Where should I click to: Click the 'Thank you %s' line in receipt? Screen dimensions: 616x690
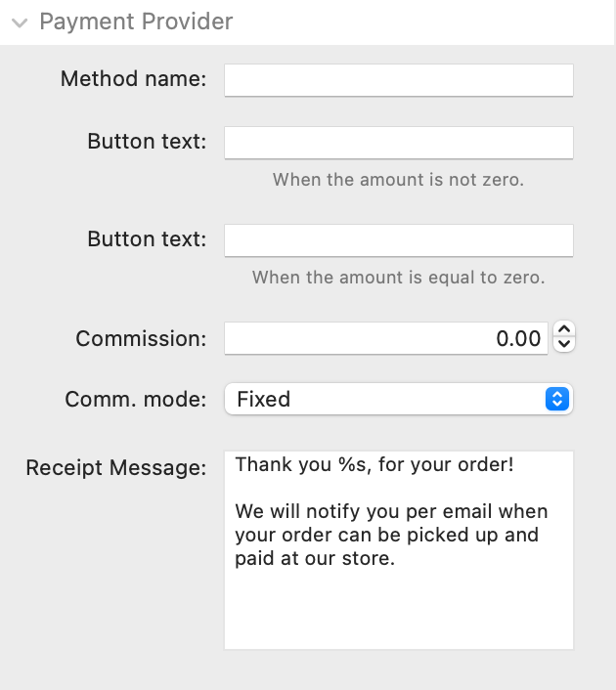click(374, 465)
